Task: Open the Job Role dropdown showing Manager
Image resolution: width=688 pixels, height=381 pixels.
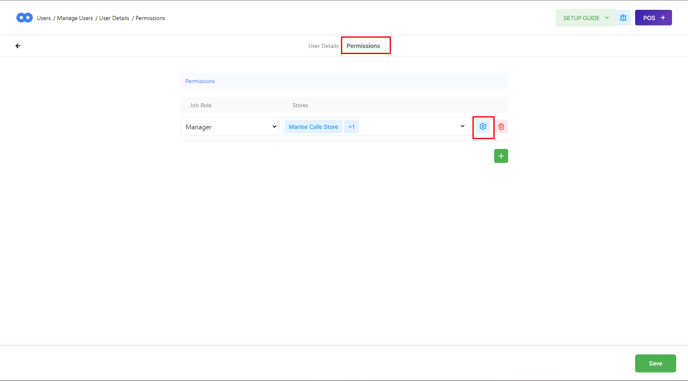Action: [229, 127]
